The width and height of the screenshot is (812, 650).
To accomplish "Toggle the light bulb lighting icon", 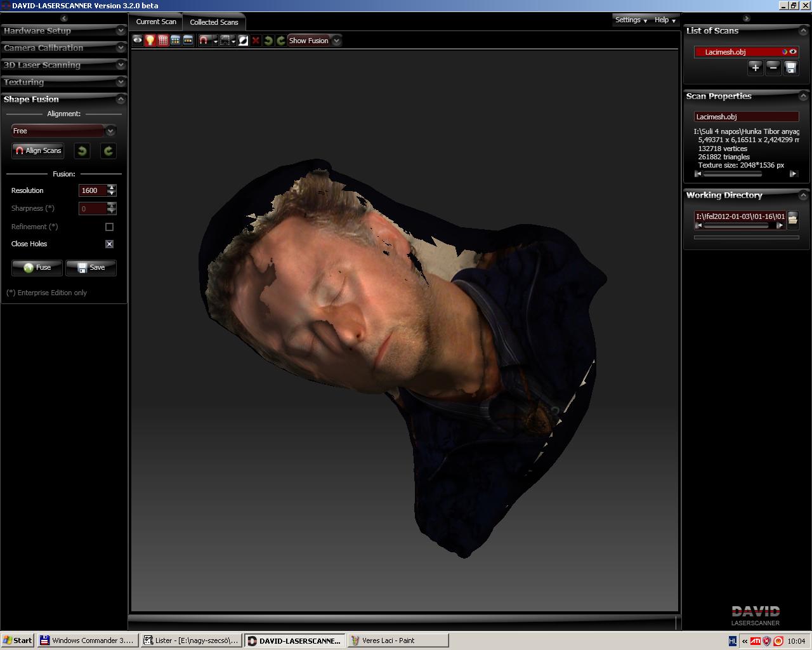I will tap(150, 41).
